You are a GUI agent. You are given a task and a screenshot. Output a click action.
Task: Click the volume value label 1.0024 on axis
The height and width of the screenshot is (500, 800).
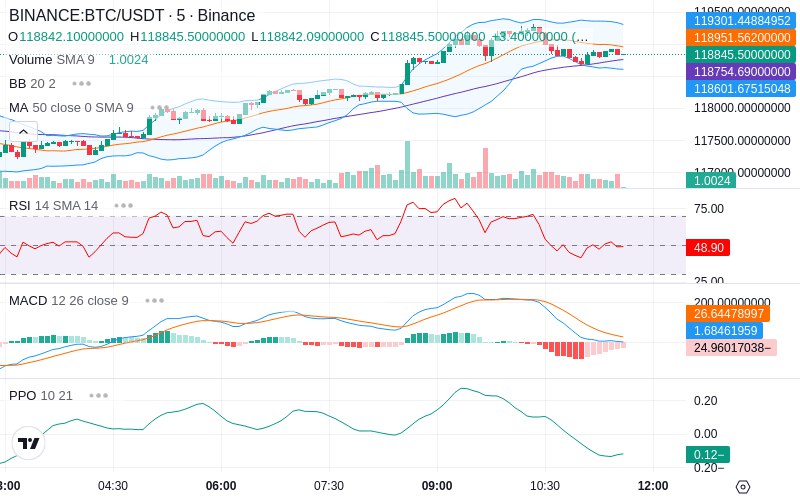coord(711,180)
